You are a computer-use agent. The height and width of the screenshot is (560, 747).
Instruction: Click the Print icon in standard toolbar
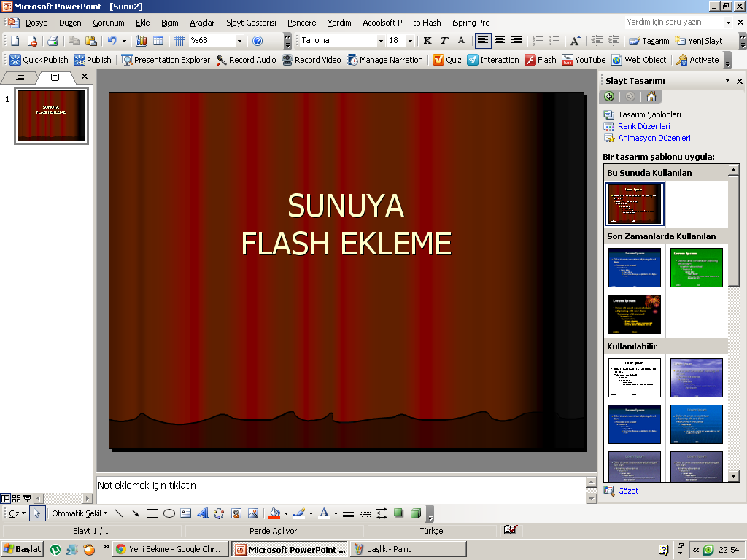53,41
